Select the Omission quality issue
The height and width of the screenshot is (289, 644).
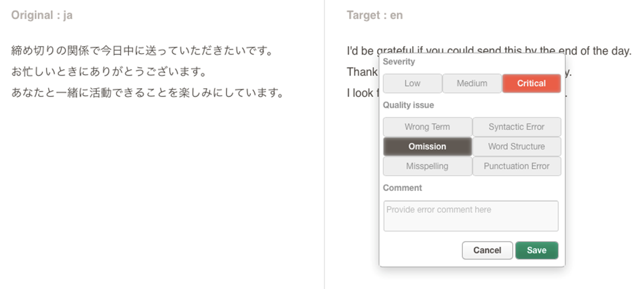click(427, 146)
